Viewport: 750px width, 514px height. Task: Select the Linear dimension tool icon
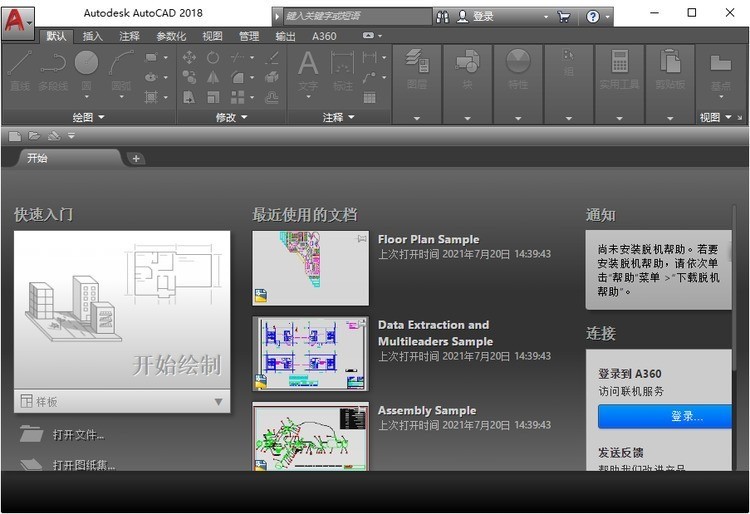pyautogui.click(x=369, y=58)
